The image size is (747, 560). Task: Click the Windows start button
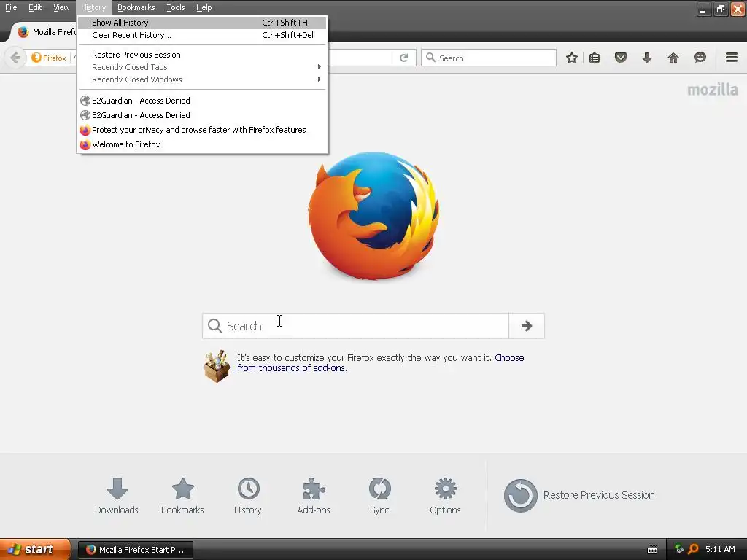click(34, 549)
